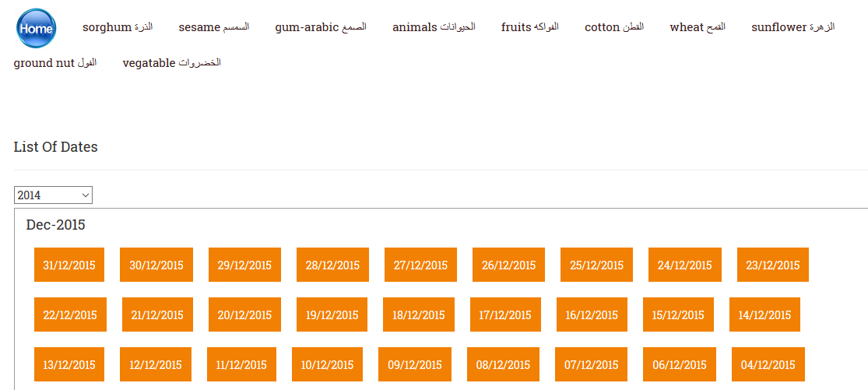Open the sunflower menu item
The width and height of the screenshot is (868, 390).
click(x=793, y=27)
